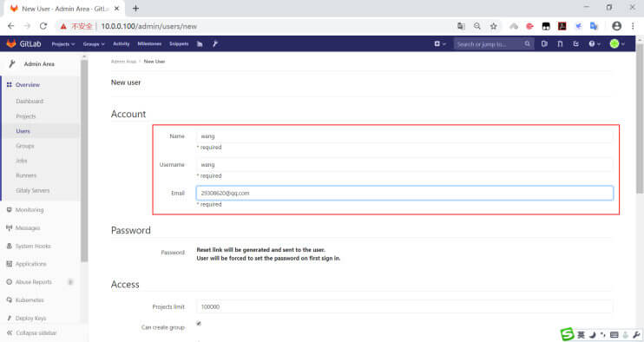This screenshot has width=644, height=342.
Task: Open Activity in the top navbar
Action: coord(122,44)
